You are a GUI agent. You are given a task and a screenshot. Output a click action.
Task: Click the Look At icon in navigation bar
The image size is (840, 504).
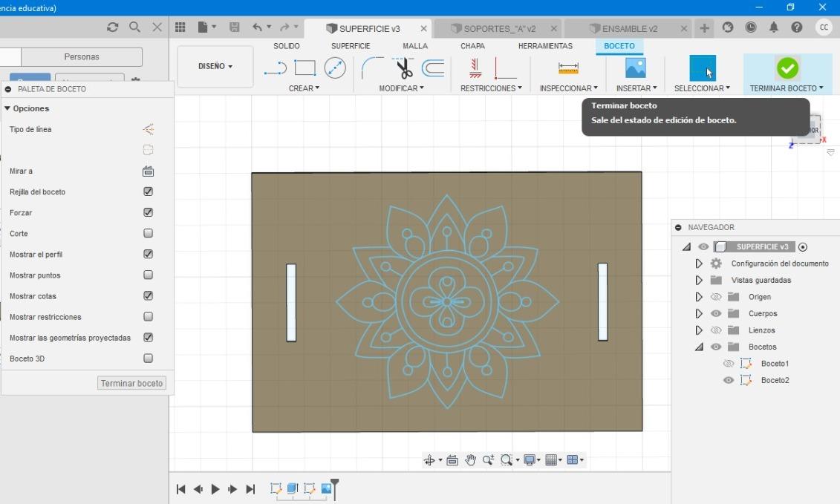(x=452, y=460)
